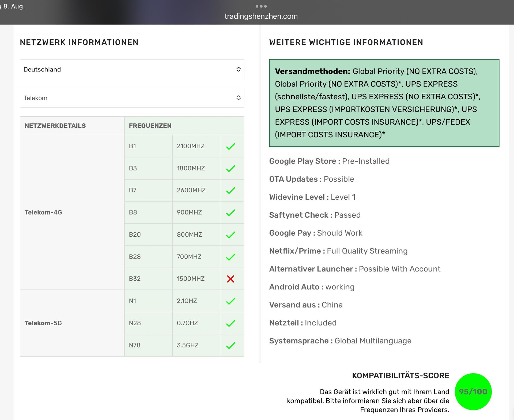
Task: Click the green check for B20 800MHZ
Action: coord(230,235)
